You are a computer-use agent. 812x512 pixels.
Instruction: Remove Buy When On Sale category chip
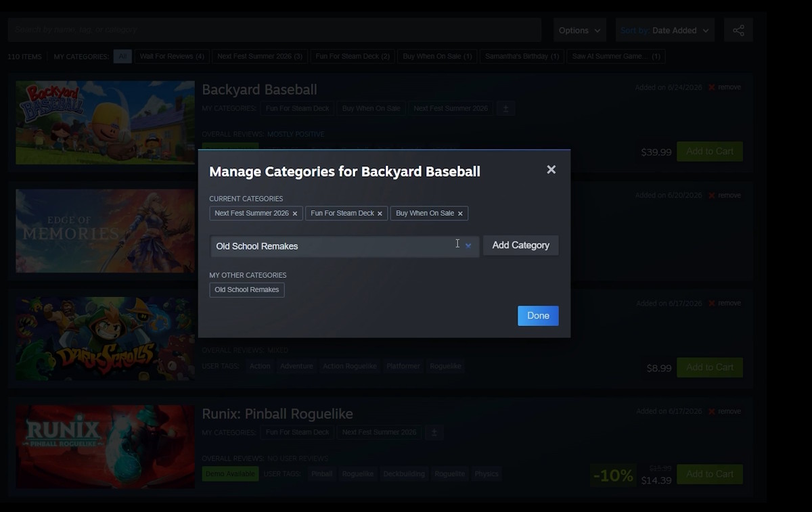pos(460,214)
